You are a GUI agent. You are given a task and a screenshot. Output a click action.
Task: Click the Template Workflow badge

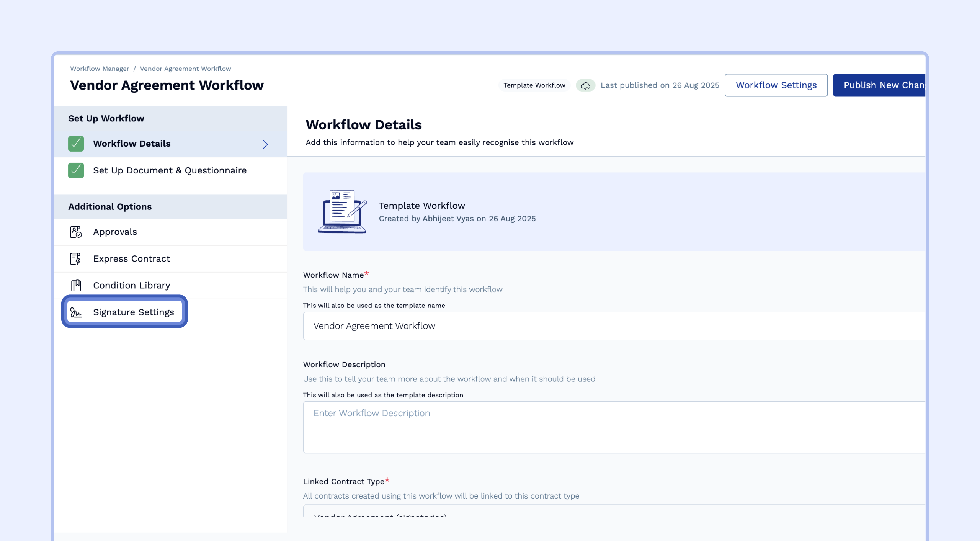point(534,85)
